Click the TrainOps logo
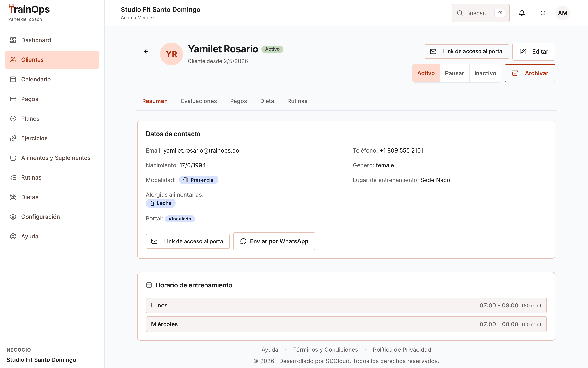The height and width of the screenshot is (368, 588). tap(29, 9)
